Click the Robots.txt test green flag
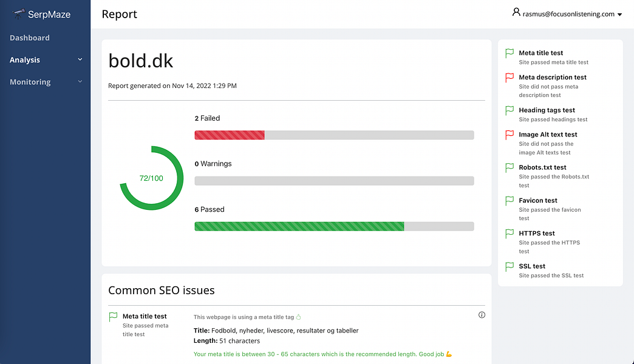634x364 pixels. click(510, 167)
